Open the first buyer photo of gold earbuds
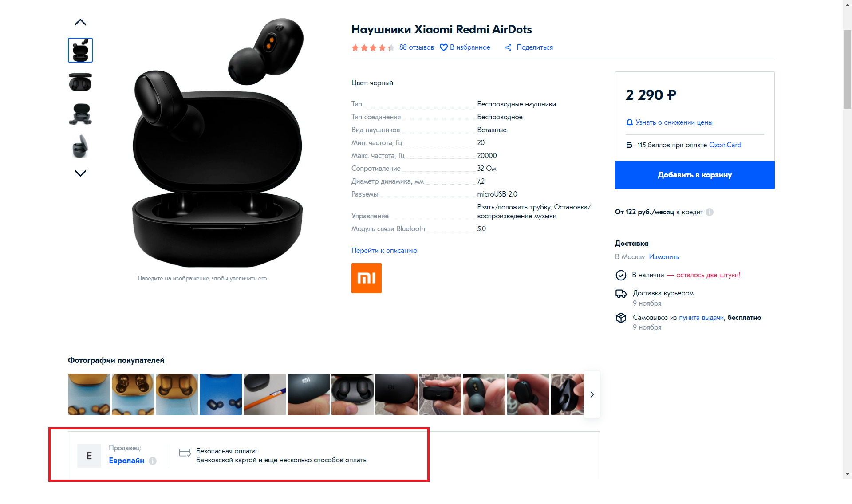Image resolution: width=852 pixels, height=504 pixels. click(89, 394)
